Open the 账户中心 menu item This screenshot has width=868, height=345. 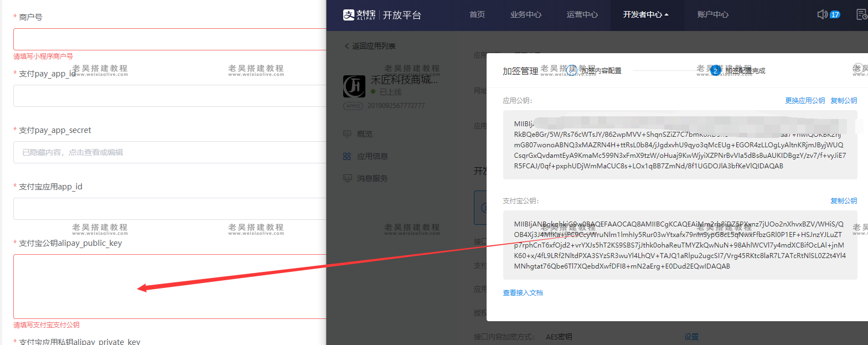(712, 15)
